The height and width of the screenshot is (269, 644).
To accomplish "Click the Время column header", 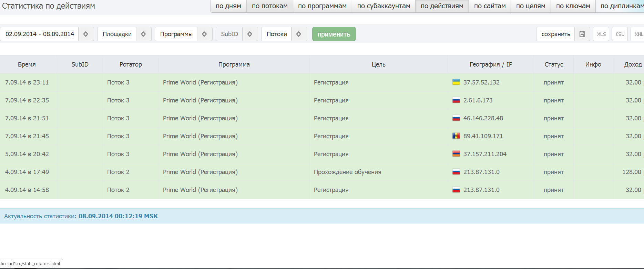I will click(x=27, y=64).
